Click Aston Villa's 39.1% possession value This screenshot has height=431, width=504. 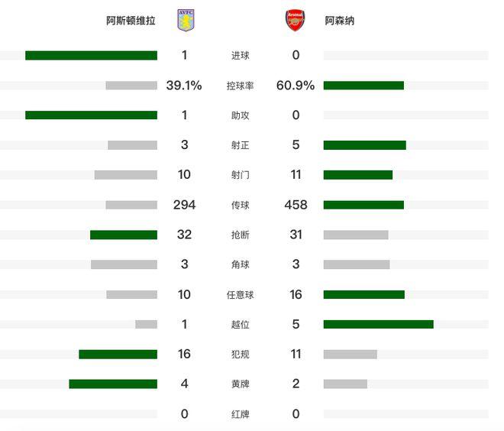pos(184,86)
